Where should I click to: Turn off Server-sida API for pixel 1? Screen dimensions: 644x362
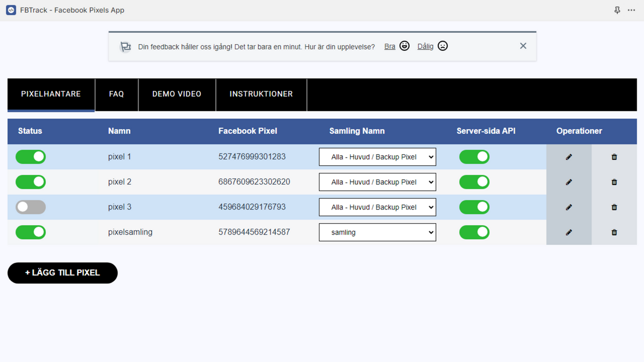(474, 157)
